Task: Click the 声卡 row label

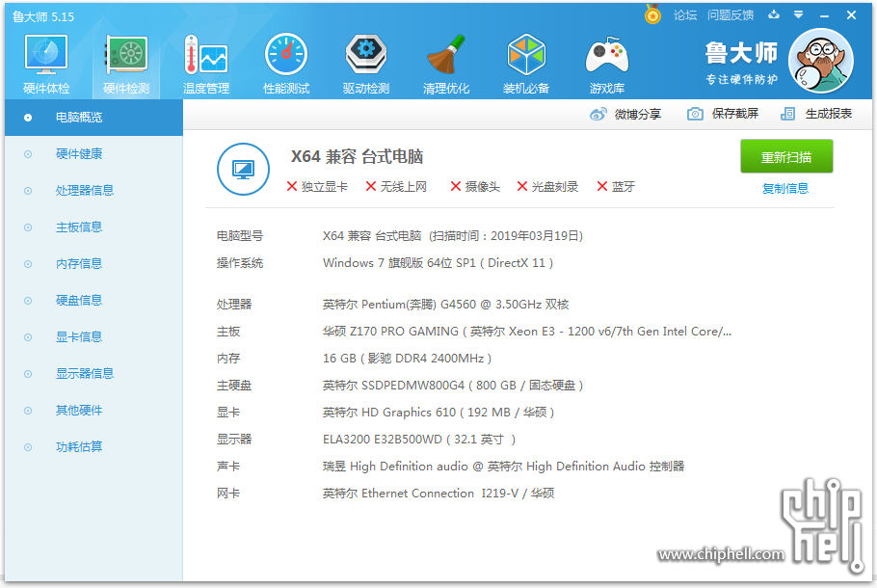Action: pos(228,466)
